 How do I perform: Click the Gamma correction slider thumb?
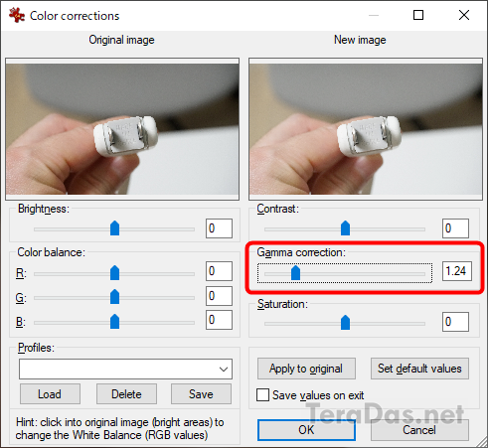295,273
